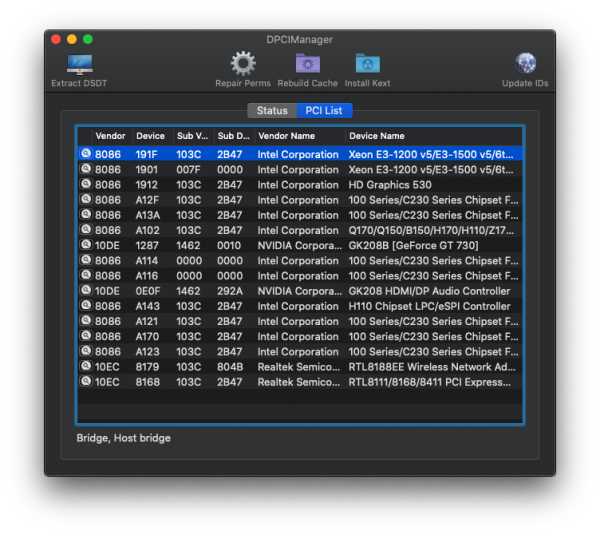Image resolution: width=600 pixels, height=535 pixels.
Task: Click the Sub D... column header
Action: [232, 136]
